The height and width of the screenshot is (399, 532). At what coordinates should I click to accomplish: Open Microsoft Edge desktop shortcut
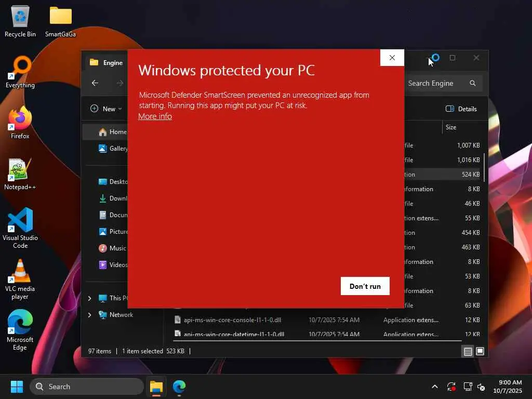coord(20,330)
